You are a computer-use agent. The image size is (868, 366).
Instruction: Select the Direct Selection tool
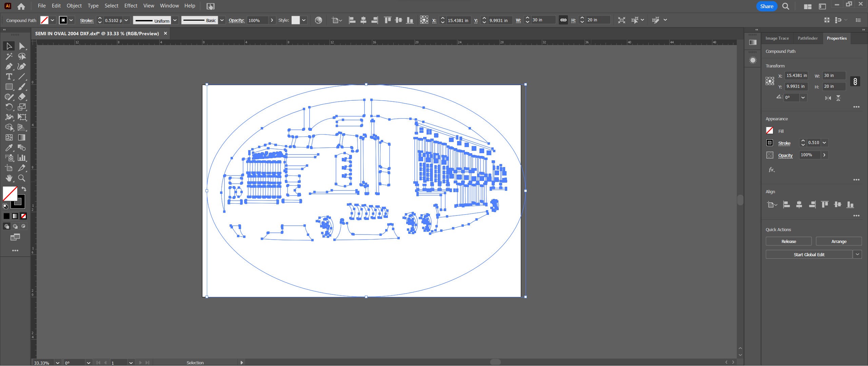[21, 46]
